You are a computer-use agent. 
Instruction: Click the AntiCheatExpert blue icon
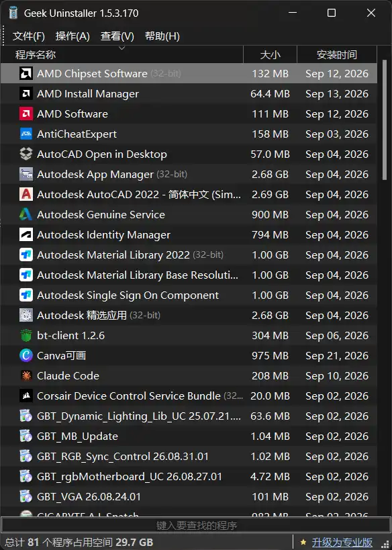coord(26,134)
